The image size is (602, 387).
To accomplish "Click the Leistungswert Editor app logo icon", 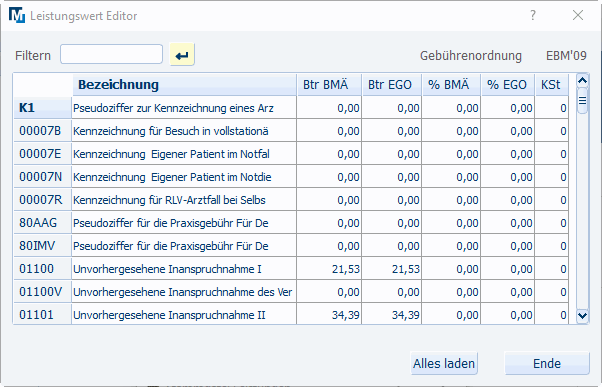I will coord(17,16).
